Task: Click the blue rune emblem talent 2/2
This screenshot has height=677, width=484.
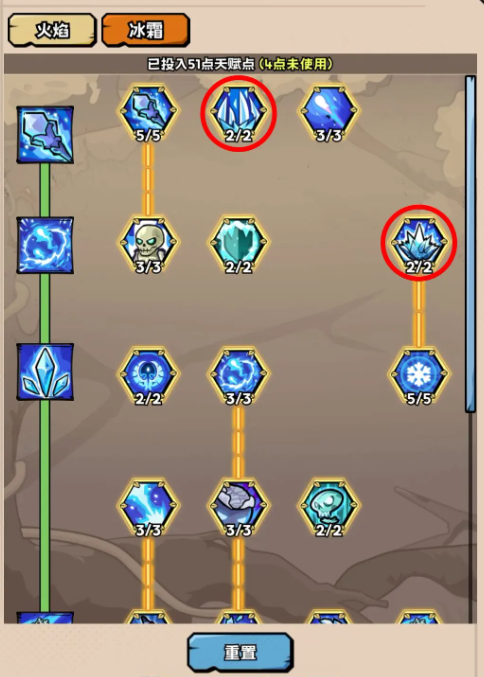Action: coord(148,376)
